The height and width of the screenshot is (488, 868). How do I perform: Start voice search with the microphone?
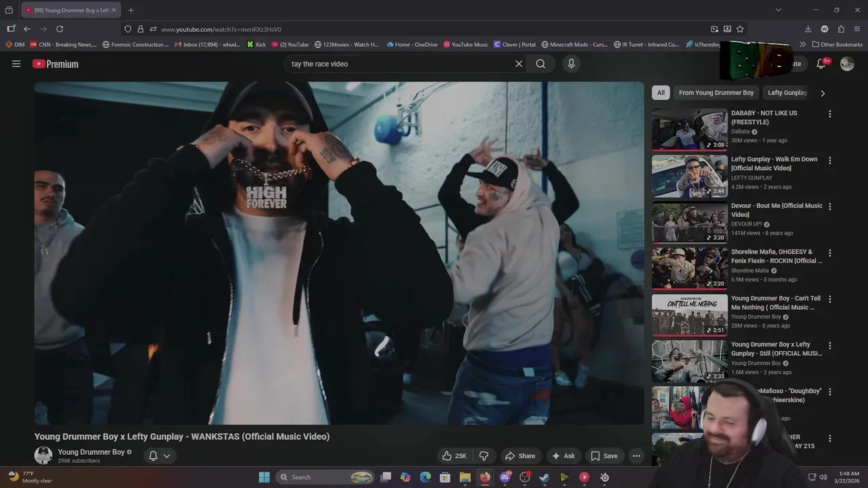[x=571, y=64]
